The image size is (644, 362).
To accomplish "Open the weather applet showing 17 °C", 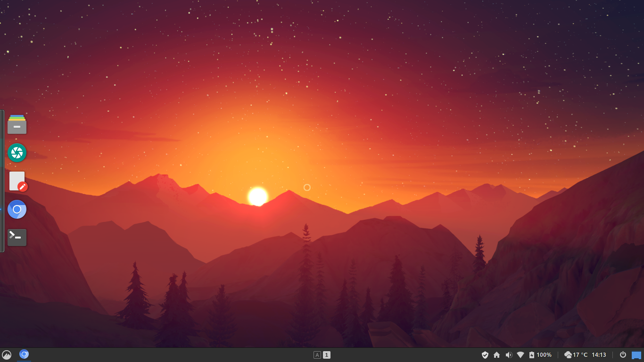I will 576,355.
